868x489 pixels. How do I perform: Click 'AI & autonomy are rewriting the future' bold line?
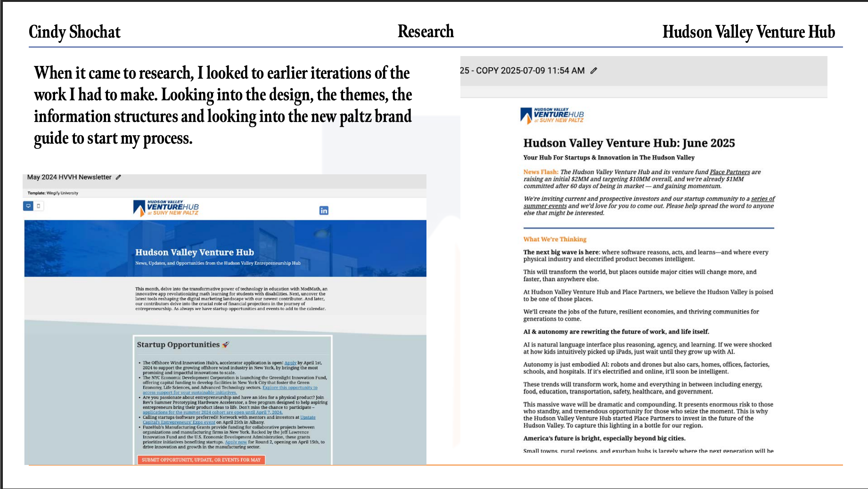pos(616,332)
